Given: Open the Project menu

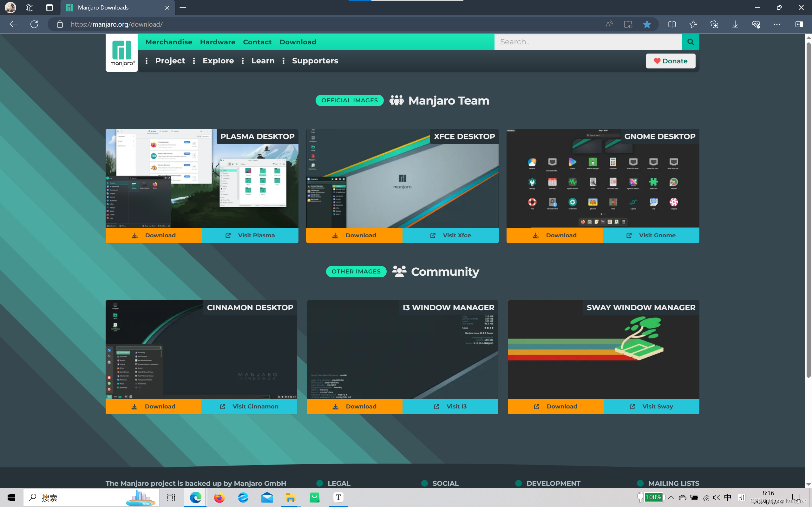Looking at the screenshot, I should (x=170, y=61).
